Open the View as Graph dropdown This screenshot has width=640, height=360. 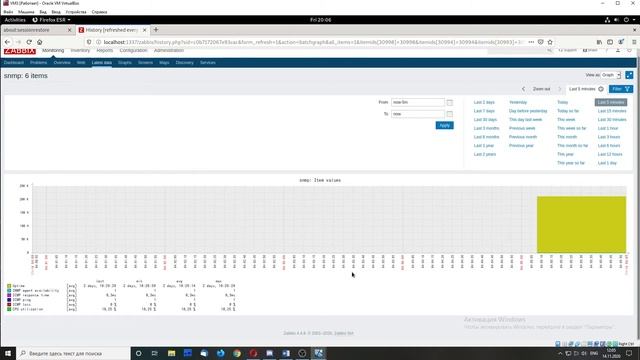tap(611, 75)
